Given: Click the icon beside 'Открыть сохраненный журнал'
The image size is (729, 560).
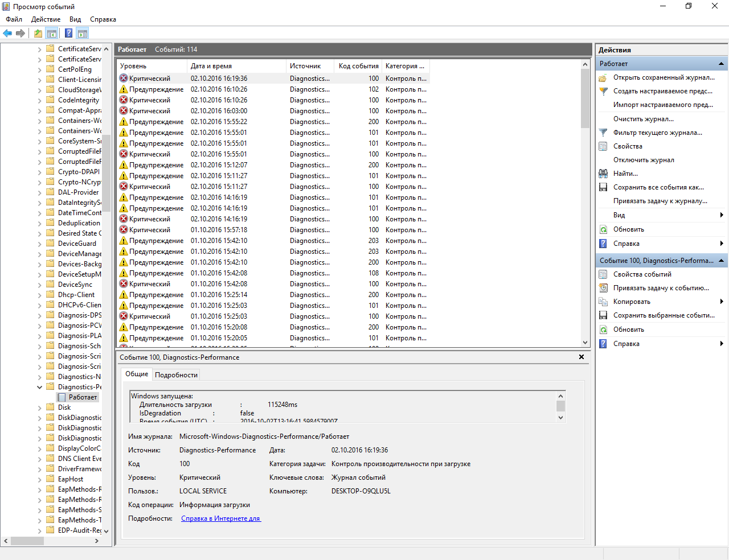Looking at the screenshot, I should [x=603, y=77].
